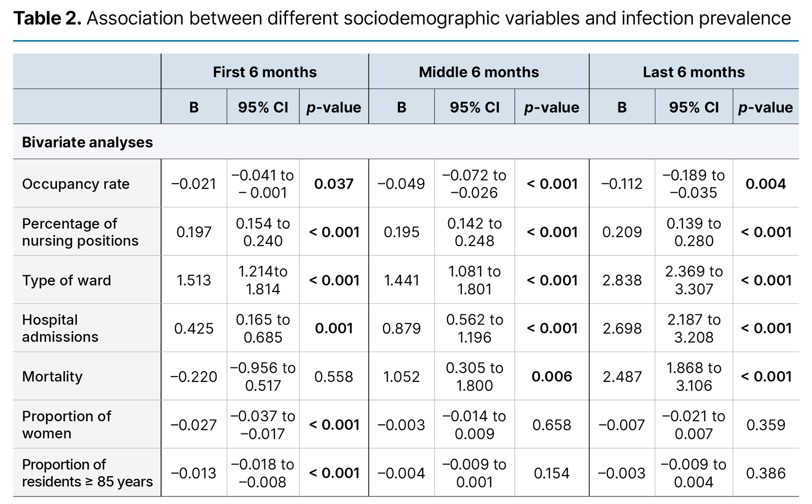Viewport: 812px width, 504px height.
Task: Click the Proportion of residents ≥ 85 years label
Action: (87, 473)
